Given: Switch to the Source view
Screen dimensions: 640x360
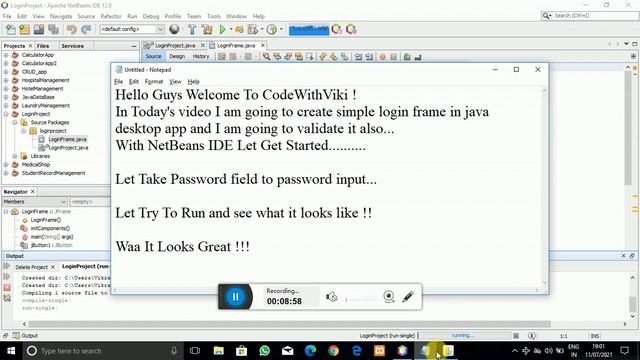Looking at the screenshot, I should pos(153,56).
